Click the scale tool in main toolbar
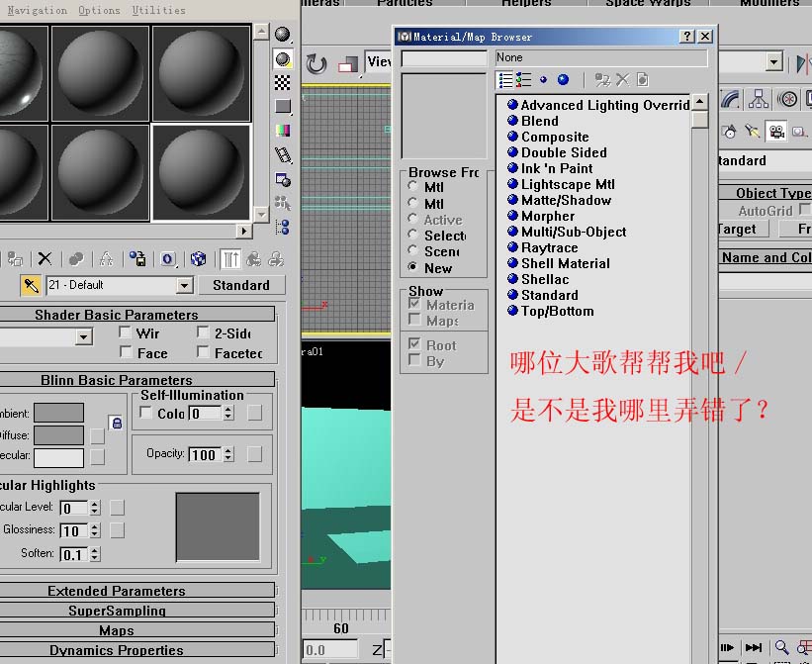 [x=348, y=64]
